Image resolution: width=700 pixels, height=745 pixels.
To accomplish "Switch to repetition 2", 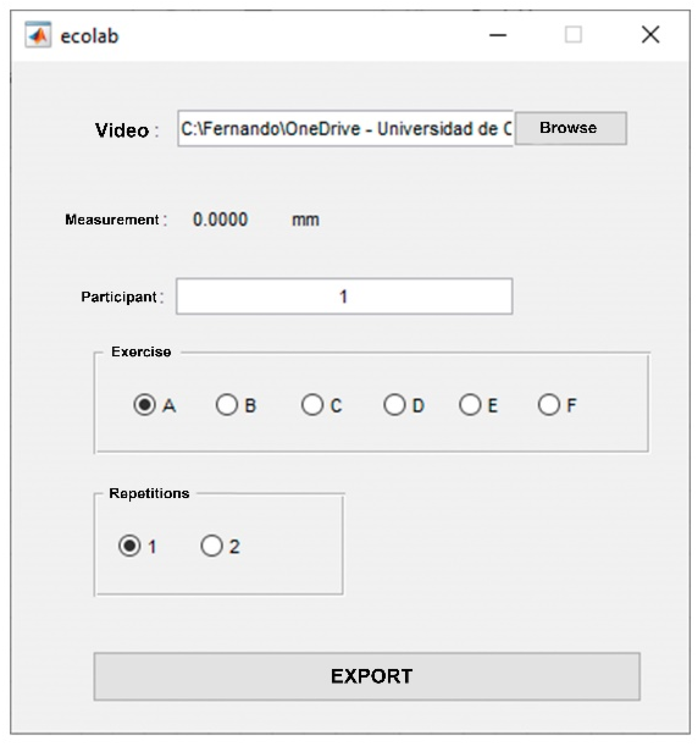I will tap(212, 546).
